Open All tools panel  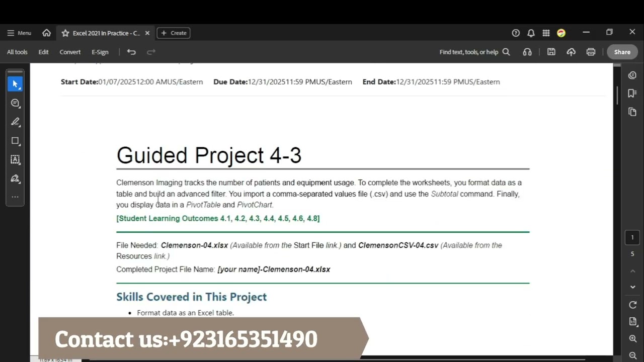click(x=17, y=52)
